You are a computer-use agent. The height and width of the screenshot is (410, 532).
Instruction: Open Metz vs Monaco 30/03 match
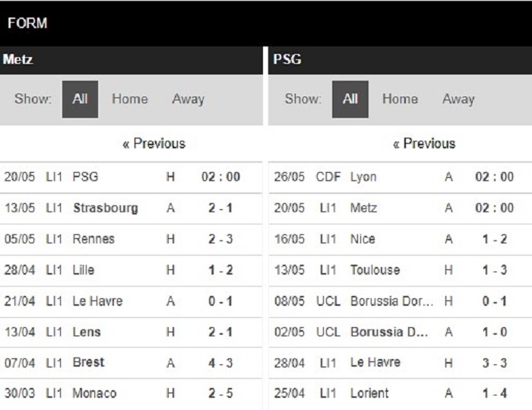pyautogui.click(x=131, y=394)
